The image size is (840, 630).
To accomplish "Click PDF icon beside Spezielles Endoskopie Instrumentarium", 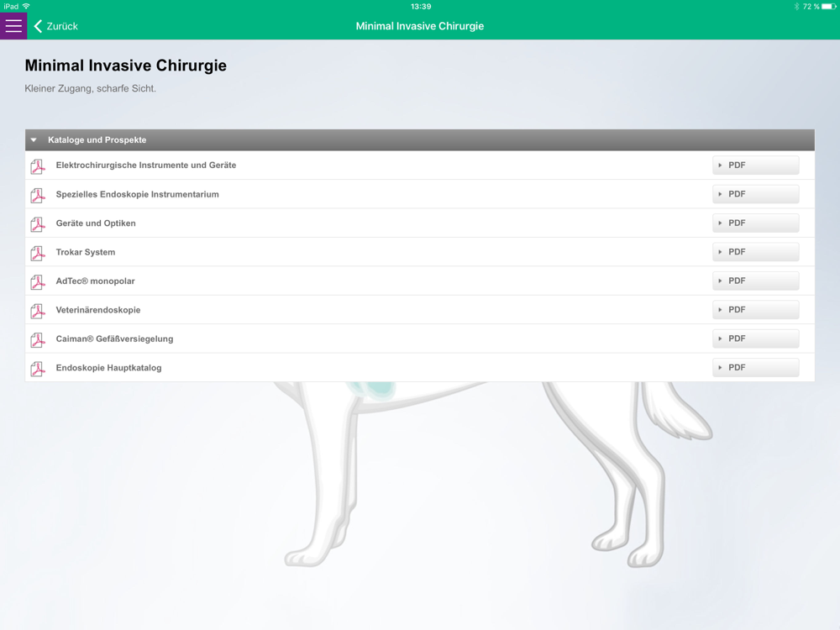I will 38,195.
